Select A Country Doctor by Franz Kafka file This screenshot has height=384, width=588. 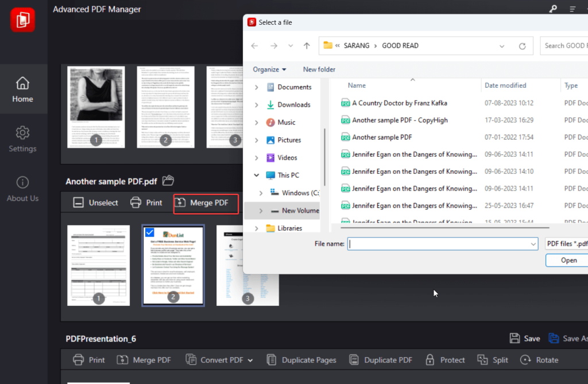pos(399,103)
